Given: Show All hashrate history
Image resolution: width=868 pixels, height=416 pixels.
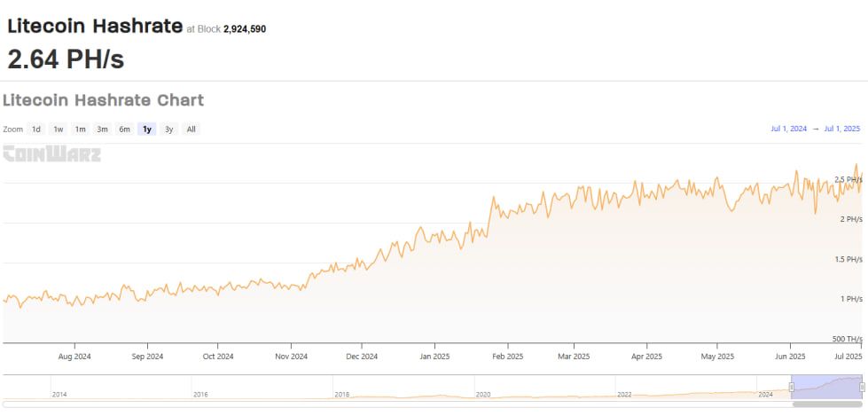Looking at the screenshot, I should click(191, 130).
